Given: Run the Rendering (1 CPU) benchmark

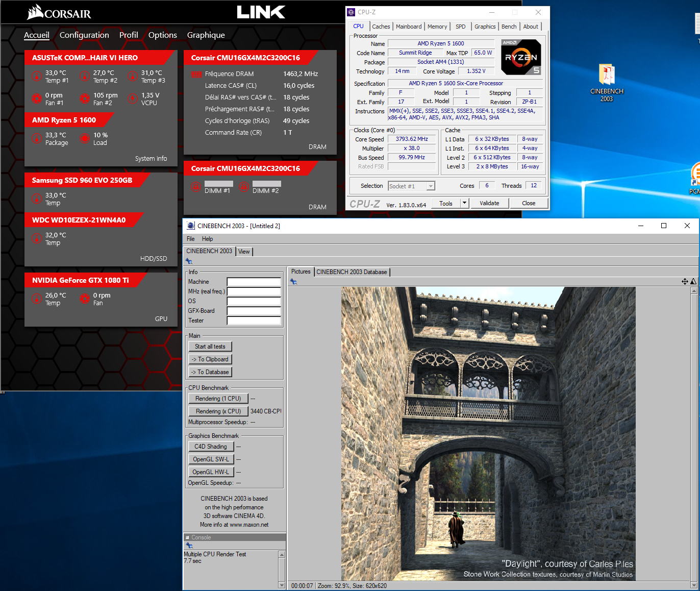Looking at the screenshot, I should point(218,399).
